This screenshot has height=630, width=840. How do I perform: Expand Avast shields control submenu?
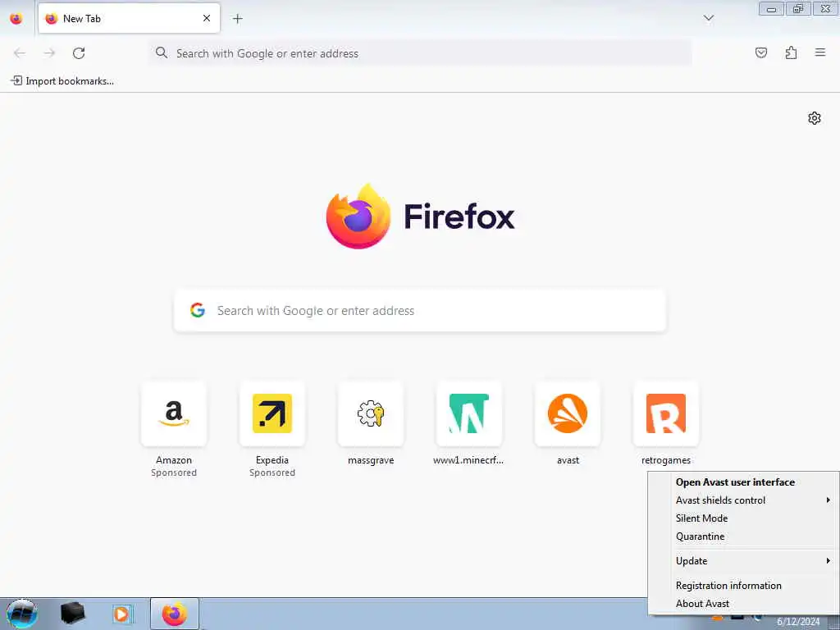[x=743, y=500]
